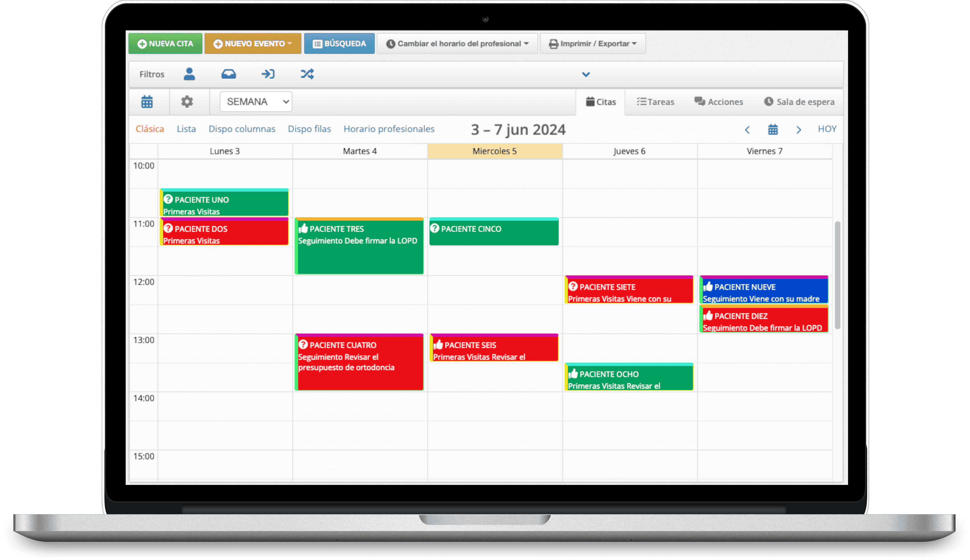This screenshot has width=970, height=560.
Task: Click the sign-in arrow filter icon
Action: (x=268, y=74)
